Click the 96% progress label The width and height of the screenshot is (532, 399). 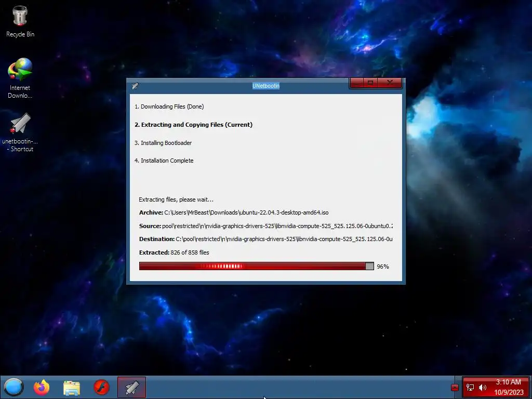click(x=383, y=267)
